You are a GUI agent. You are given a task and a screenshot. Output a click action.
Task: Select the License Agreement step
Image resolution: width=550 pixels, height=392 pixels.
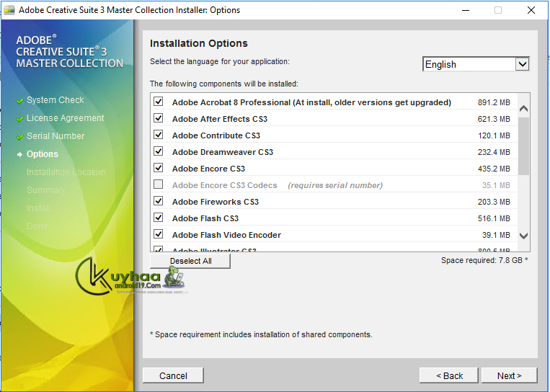click(x=66, y=117)
